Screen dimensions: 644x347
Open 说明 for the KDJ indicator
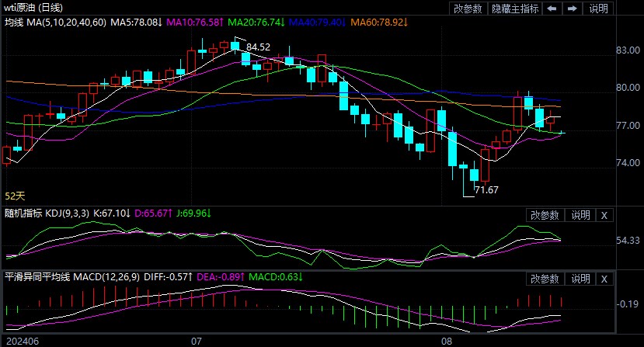pos(580,215)
